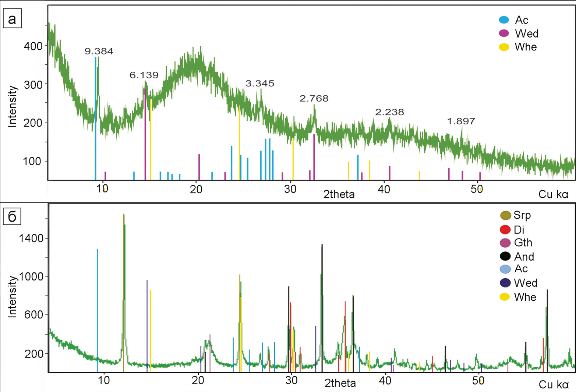Click the 9.384 peak label
This screenshot has height=392, width=576.
click(99, 51)
